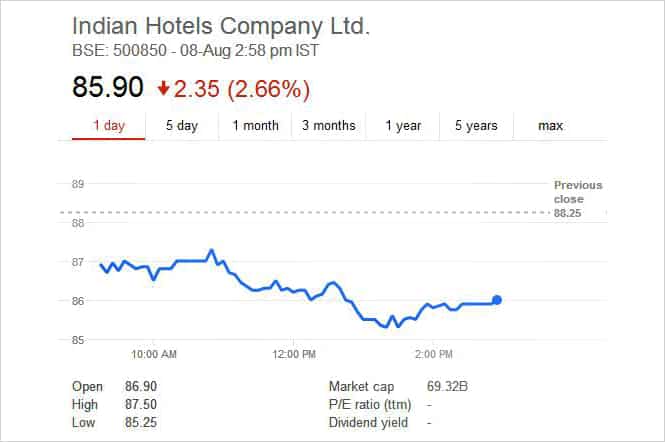Click the red down arrow price indicator

point(163,89)
